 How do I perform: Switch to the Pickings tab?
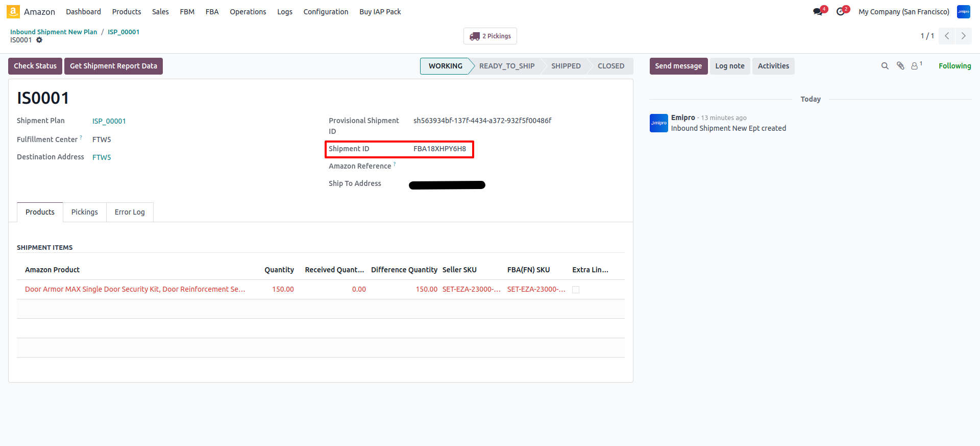click(84, 212)
